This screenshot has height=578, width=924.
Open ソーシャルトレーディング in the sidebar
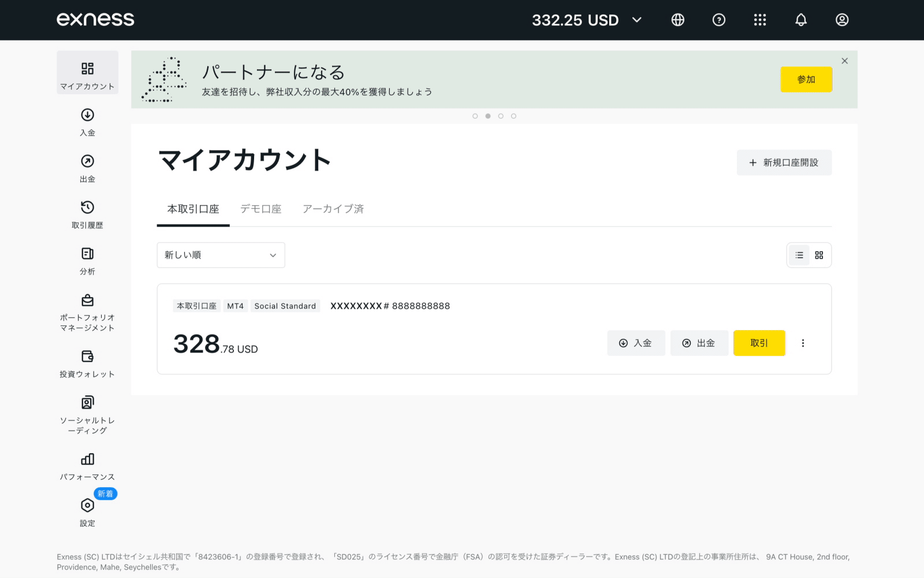(87, 415)
